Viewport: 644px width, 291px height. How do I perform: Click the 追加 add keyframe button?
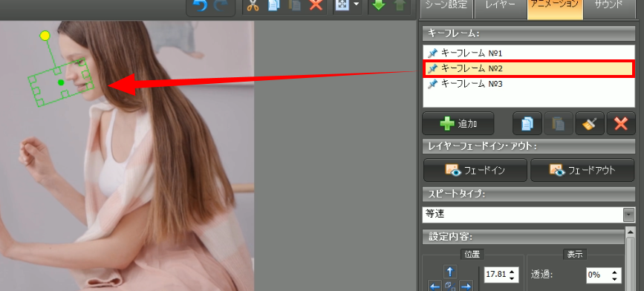(458, 123)
